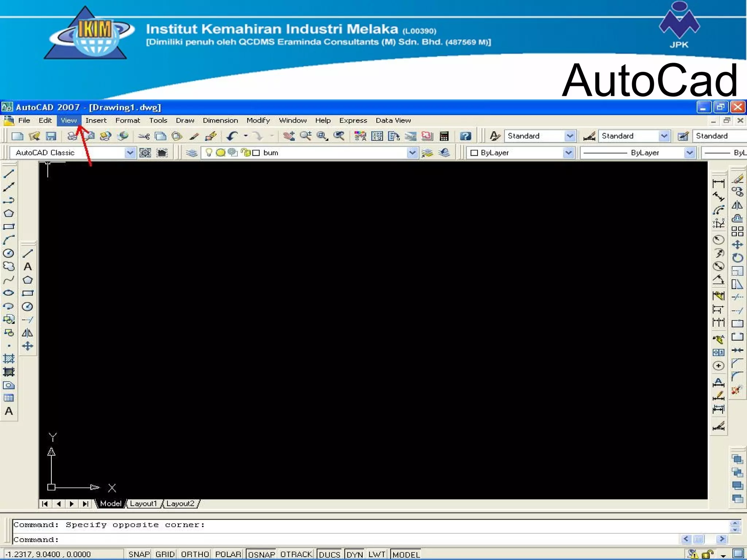
Task: Toggle SNAP mode in status bar
Action: 139,555
